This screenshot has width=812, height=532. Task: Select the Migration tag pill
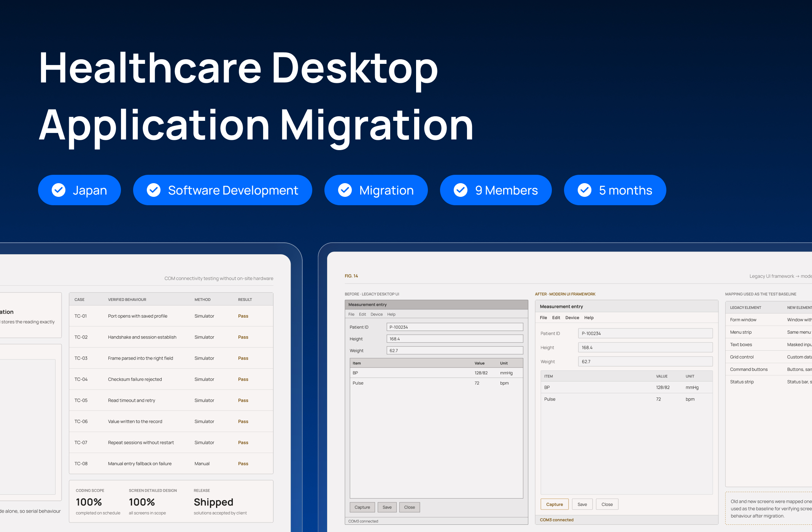pyautogui.click(x=376, y=190)
